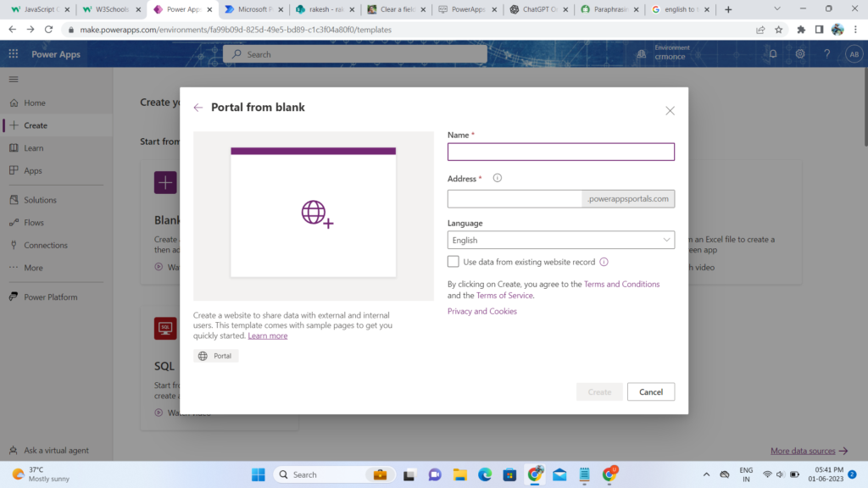Open notifications bell icon
Screen dimensions: 868x488
pyautogui.click(x=773, y=53)
